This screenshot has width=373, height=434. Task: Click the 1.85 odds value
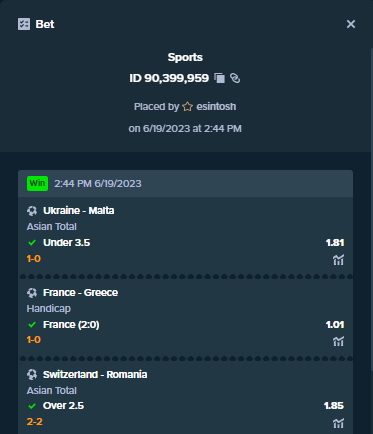point(334,406)
